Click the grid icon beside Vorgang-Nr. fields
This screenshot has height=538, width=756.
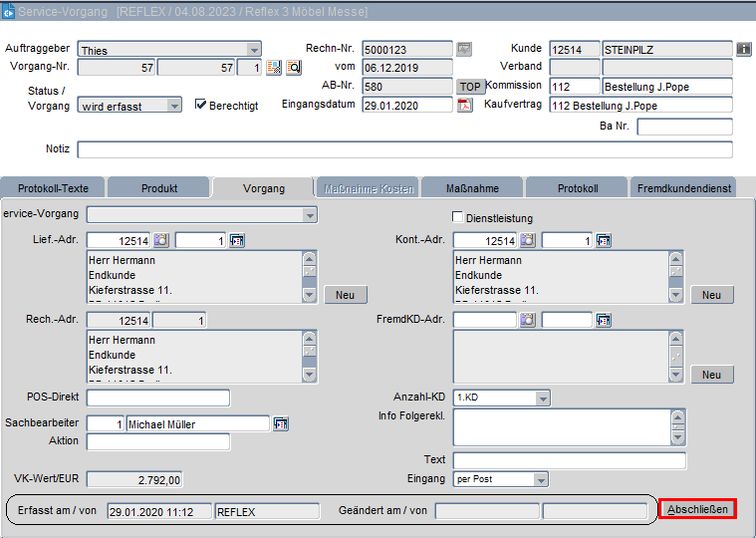pos(275,68)
